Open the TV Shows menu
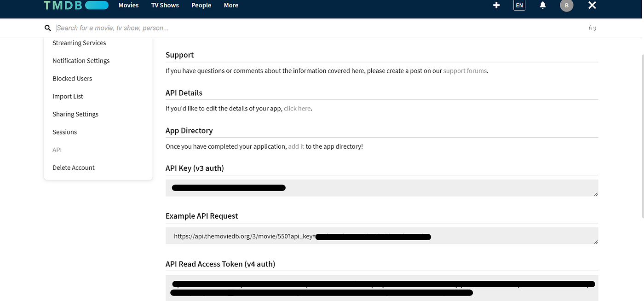This screenshot has width=644, height=301. (165, 5)
